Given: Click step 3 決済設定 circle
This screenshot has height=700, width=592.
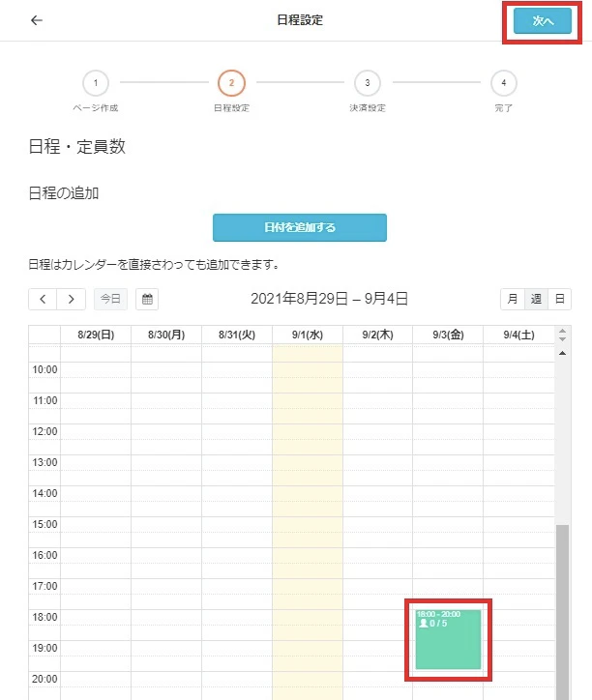Looking at the screenshot, I should [367, 82].
